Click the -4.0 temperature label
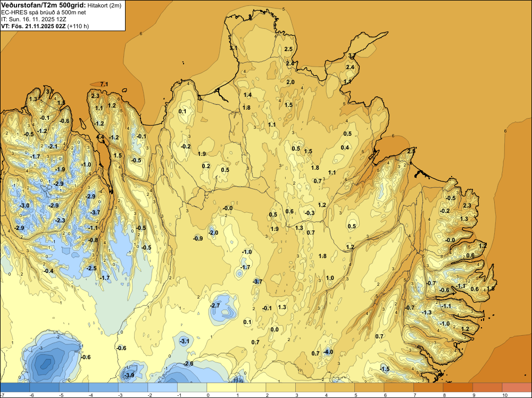Viewport: 532px width, 398px height. (x=327, y=352)
